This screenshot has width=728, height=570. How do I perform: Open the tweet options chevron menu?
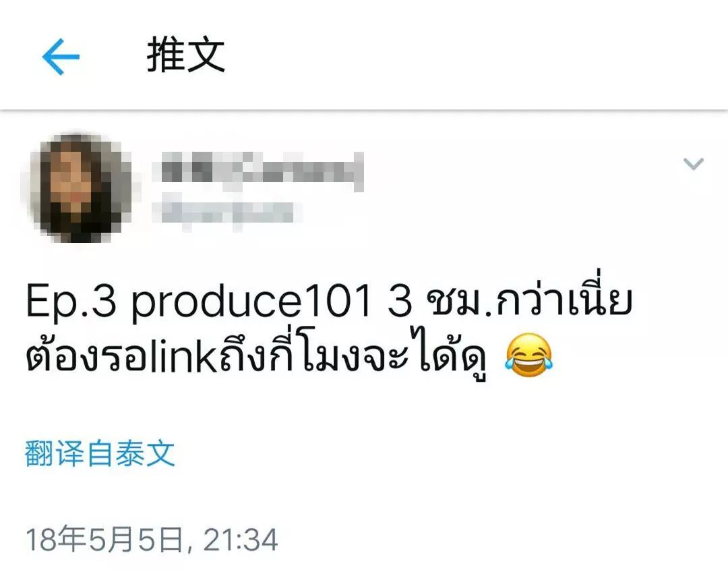tap(693, 164)
